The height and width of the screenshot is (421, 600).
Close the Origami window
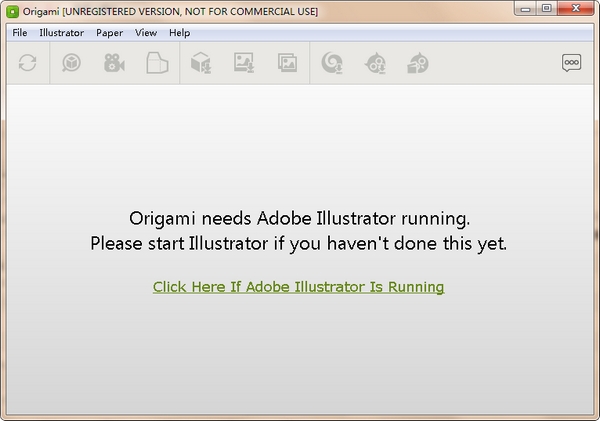pyautogui.click(x=576, y=8)
